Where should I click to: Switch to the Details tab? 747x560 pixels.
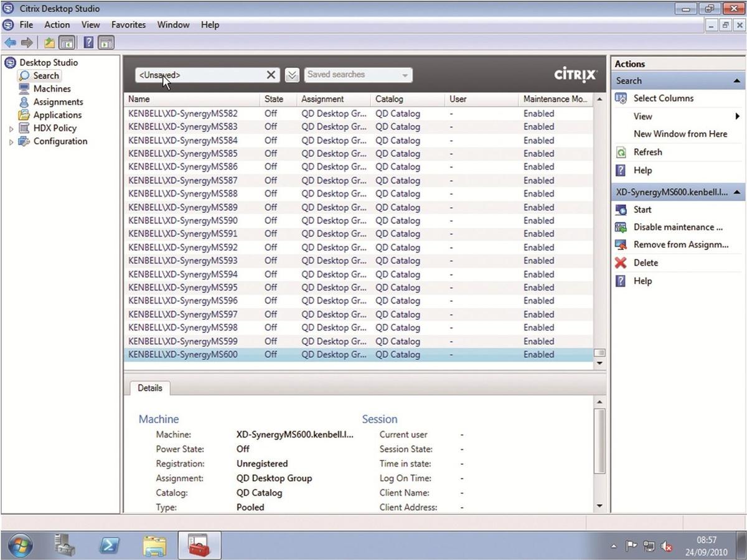tap(150, 388)
